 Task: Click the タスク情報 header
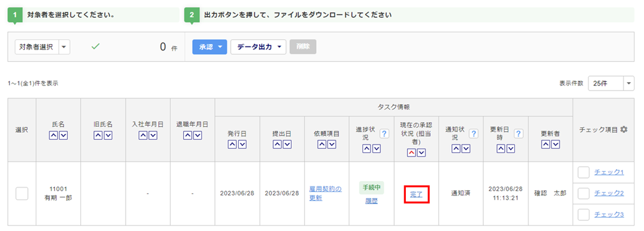pos(394,107)
